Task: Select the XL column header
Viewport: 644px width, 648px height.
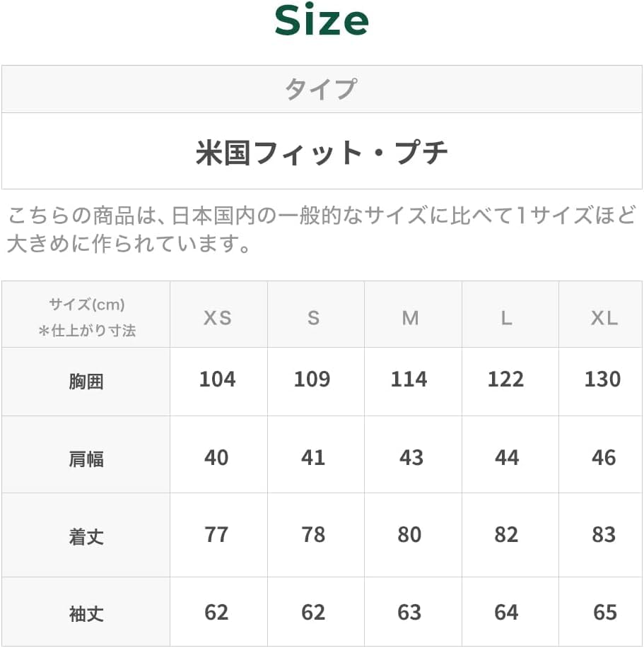Action: tap(604, 318)
